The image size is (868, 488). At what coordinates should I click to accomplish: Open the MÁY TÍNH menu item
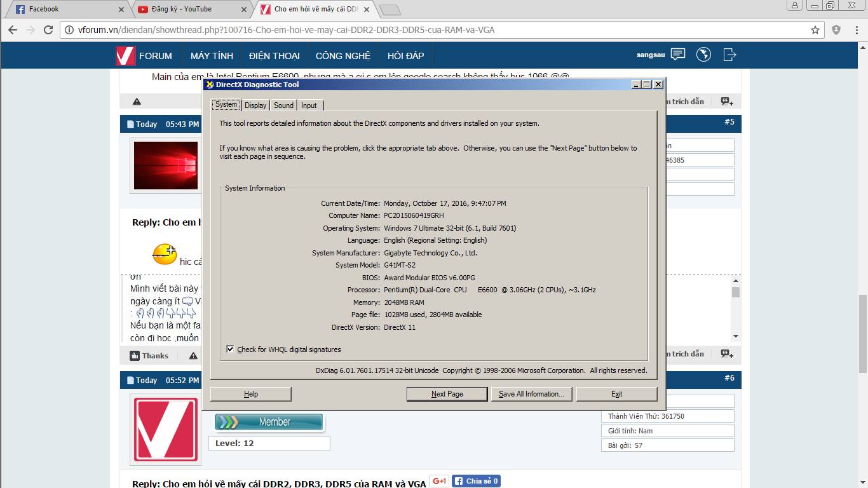pyautogui.click(x=212, y=56)
